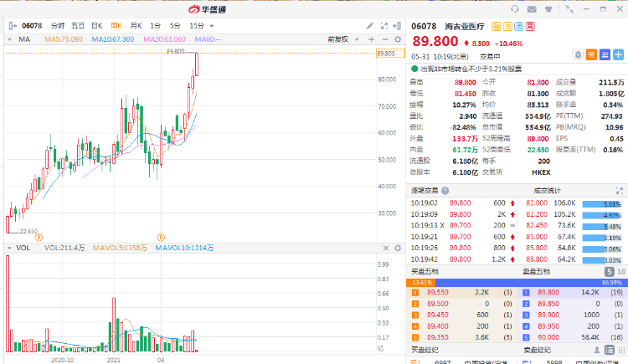Select bid level 1 at 89.550
628x364 pixels.
(x=461, y=293)
